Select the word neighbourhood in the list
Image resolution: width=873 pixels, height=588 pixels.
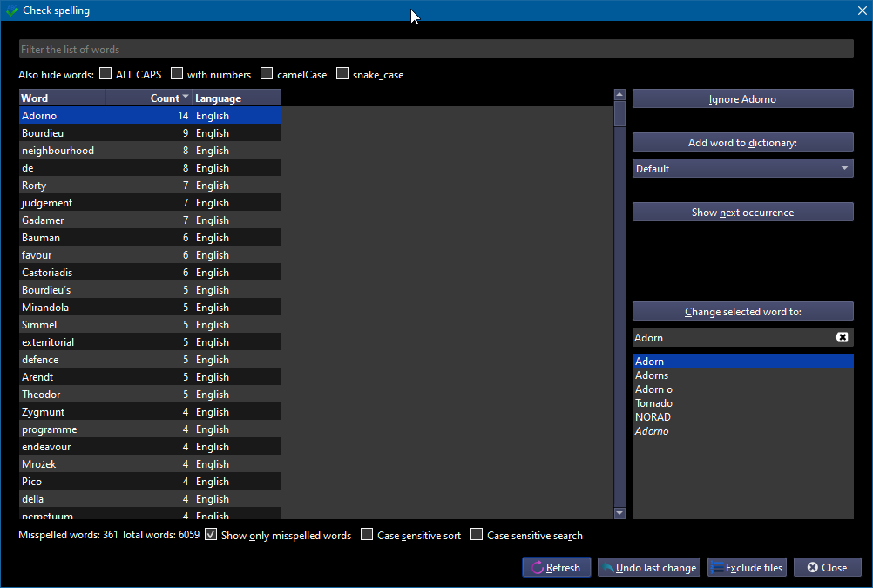[150, 151]
